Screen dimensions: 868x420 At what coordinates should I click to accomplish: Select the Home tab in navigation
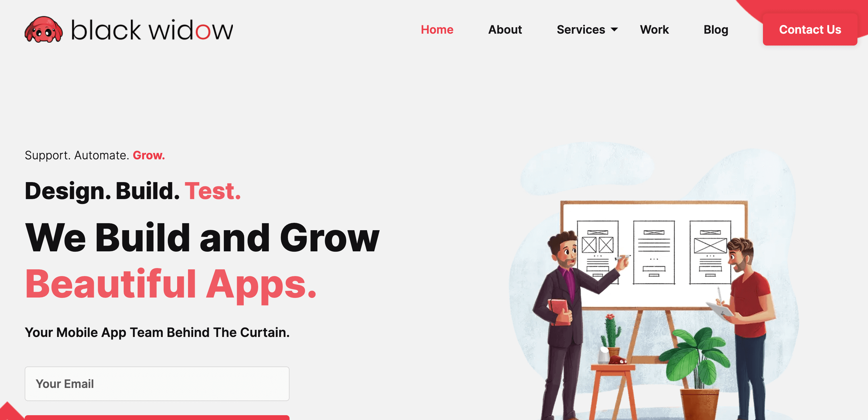pos(437,29)
